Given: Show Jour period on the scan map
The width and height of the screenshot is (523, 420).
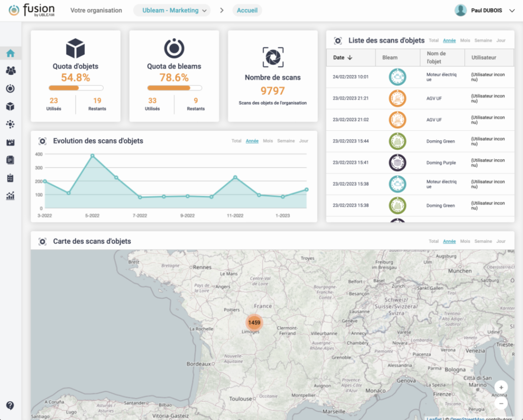Looking at the screenshot, I should click(x=501, y=241).
